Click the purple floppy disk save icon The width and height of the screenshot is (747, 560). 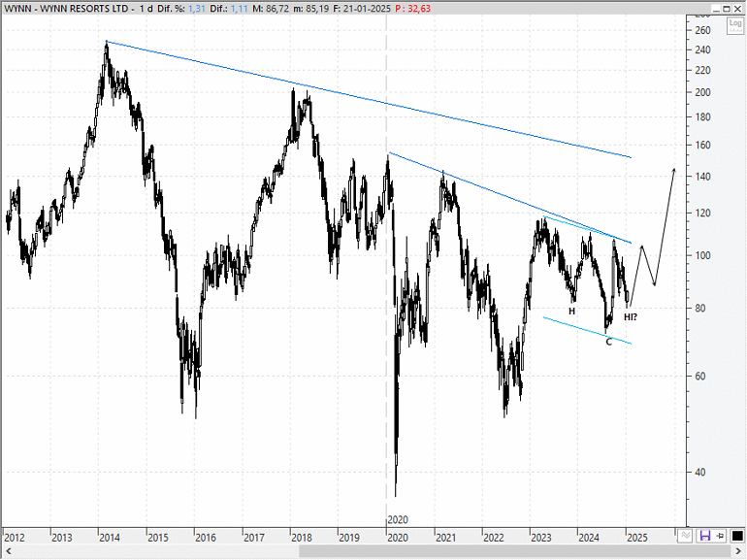[704, 536]
